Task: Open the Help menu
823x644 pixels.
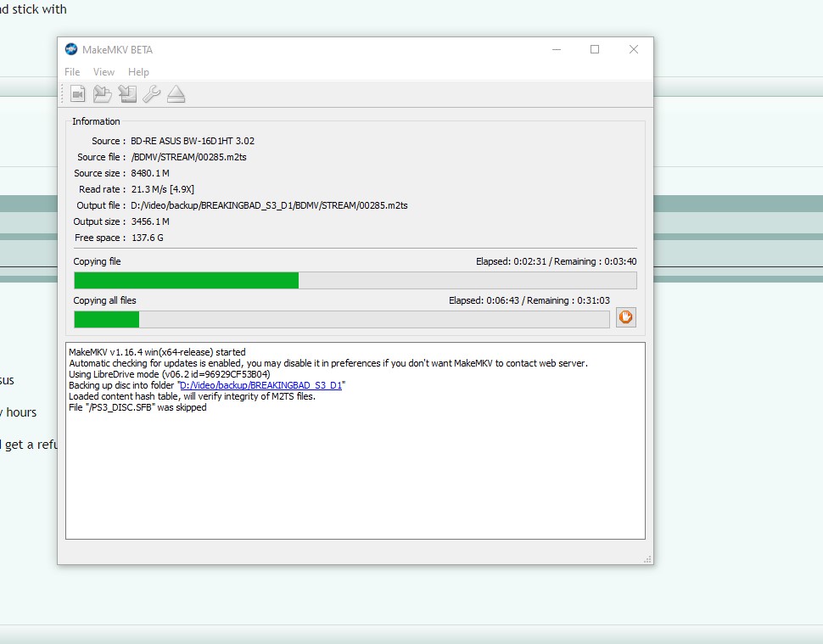Action: click(138, 72)
